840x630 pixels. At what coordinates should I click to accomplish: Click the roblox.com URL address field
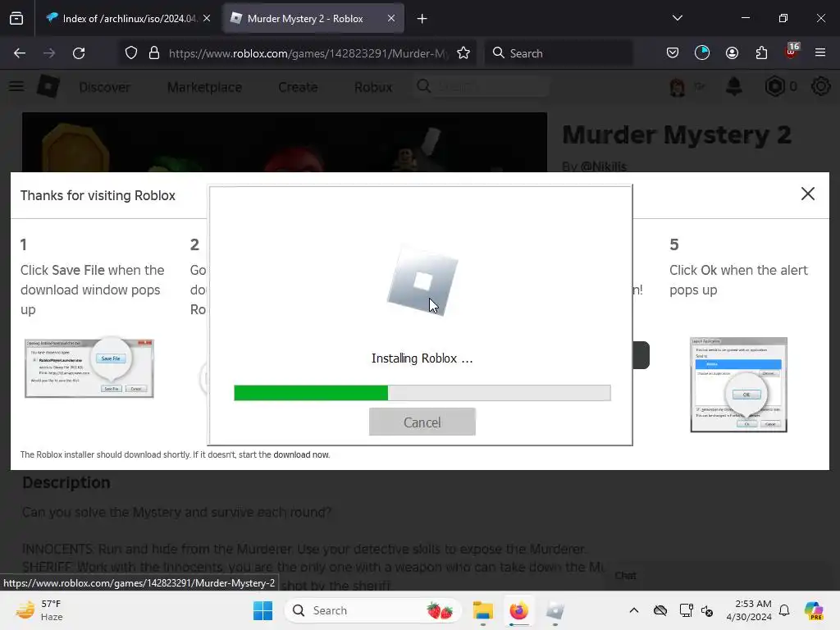point(308,53)
